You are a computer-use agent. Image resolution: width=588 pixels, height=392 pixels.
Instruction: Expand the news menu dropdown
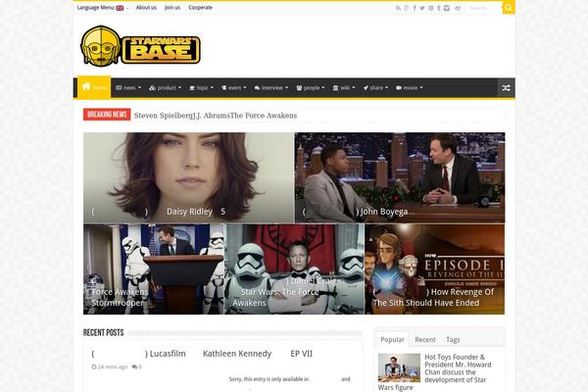pyautogui.click(x=128, y=88)
